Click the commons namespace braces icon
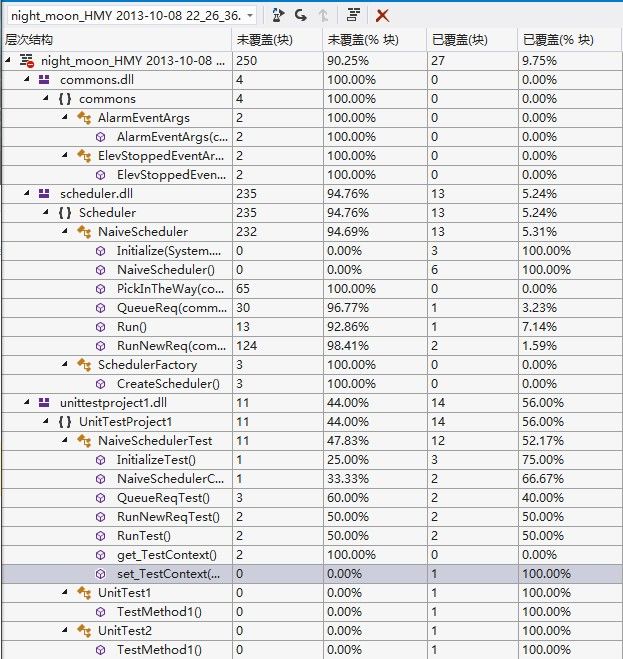Screen dimensions: 623x659 pos(65,99)
